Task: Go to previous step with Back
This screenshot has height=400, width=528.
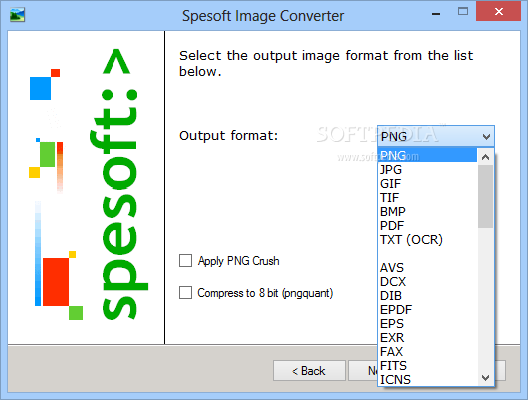Action: pos(309,371)
